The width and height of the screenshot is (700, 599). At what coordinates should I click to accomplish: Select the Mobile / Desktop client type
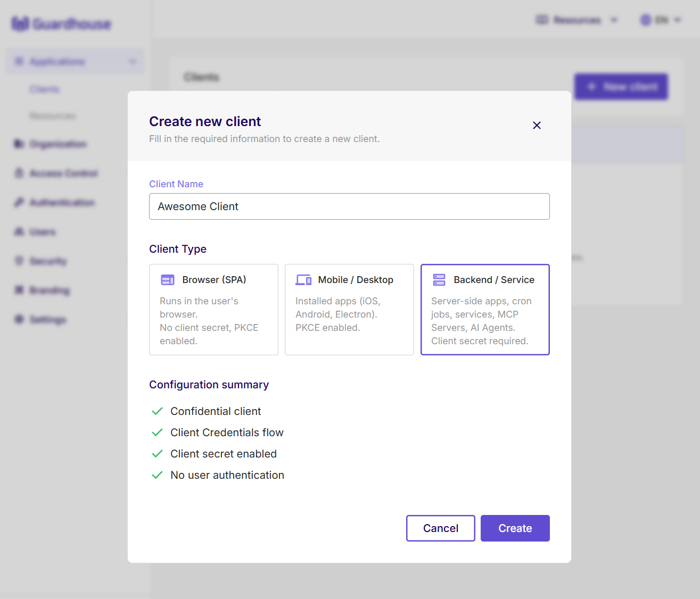pyautogui.click(x=349, y=310)
